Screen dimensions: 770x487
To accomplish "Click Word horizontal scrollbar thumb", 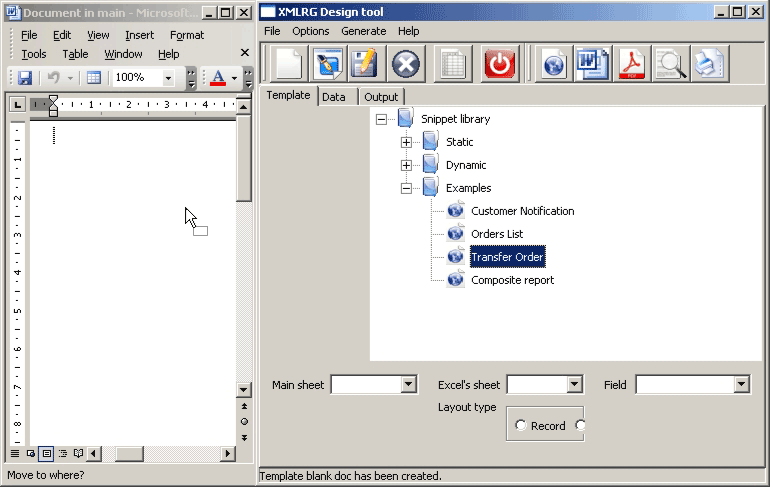I will (x=129, y=453).
